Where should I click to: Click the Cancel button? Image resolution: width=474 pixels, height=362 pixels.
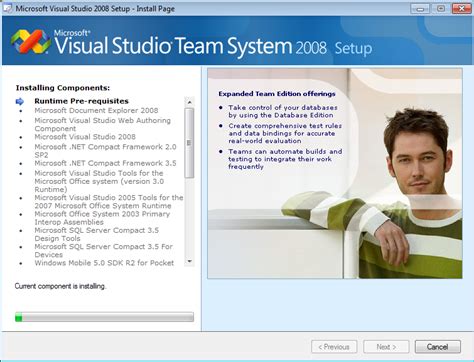(438, 347)
